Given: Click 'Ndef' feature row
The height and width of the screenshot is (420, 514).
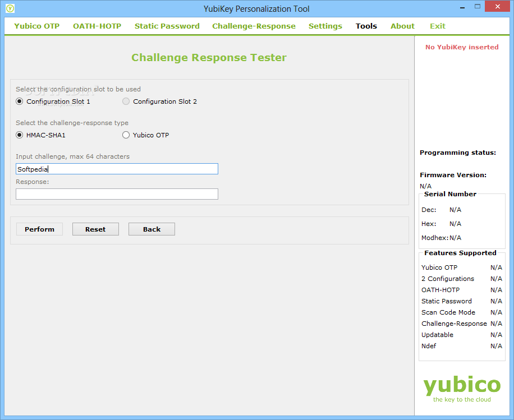Looking at the screenshot, I should point(462,346).
